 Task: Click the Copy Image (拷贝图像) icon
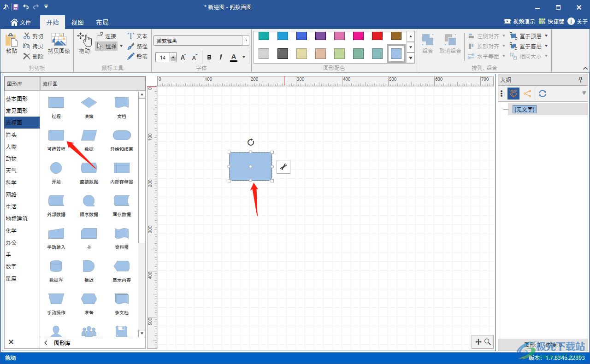(x=59, y=40)
